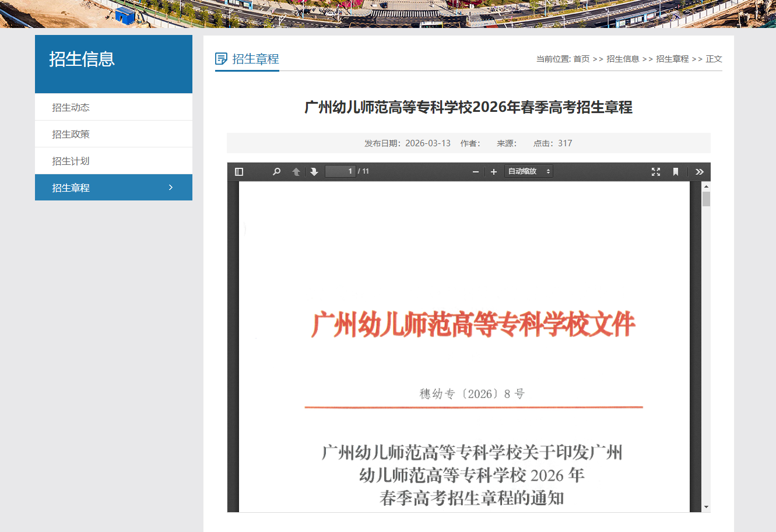Zoom out of the PDF document
Image resolution: width=776 pixels, height=532 pixels.
(476, 171)
